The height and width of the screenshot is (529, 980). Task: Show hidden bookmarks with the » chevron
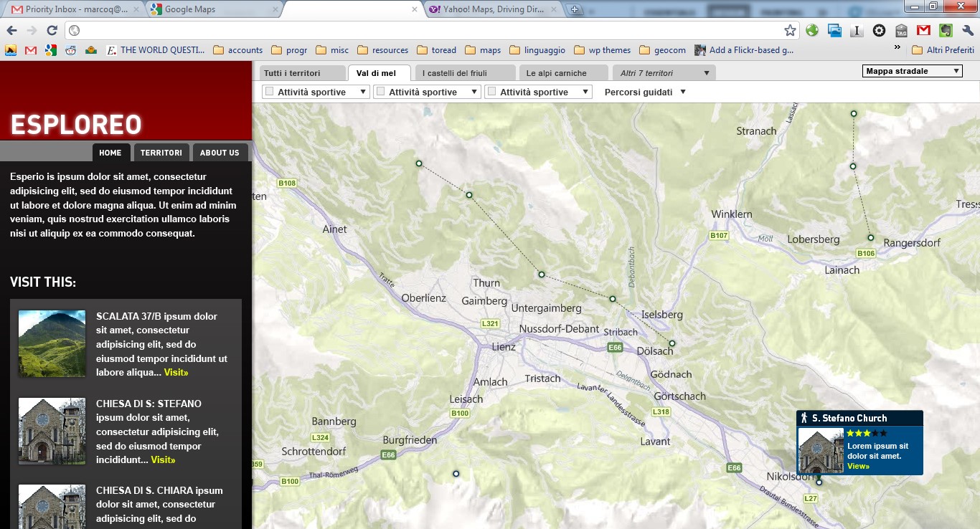(x=897, y=48)
